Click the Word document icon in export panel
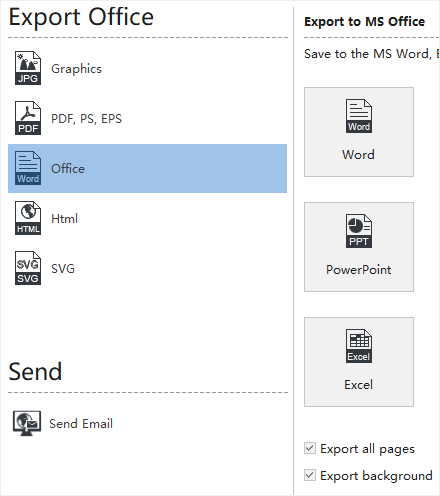 coord(359,116)
